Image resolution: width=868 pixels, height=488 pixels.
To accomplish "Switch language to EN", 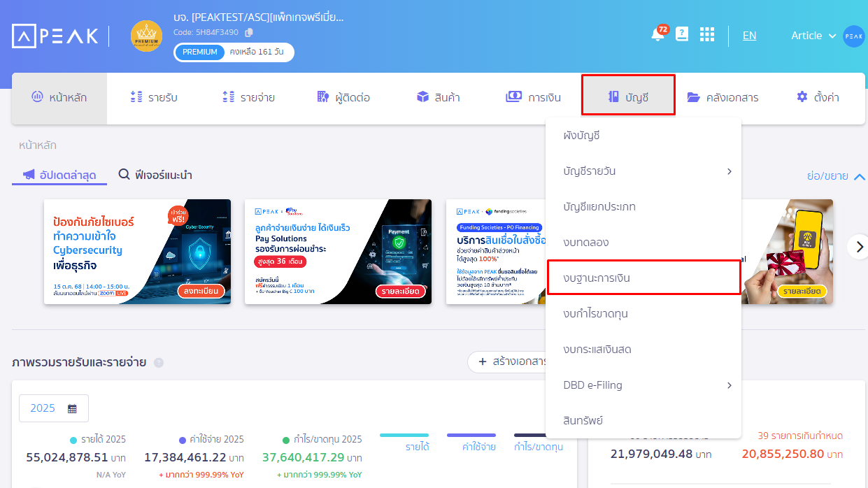I will 749,36.
